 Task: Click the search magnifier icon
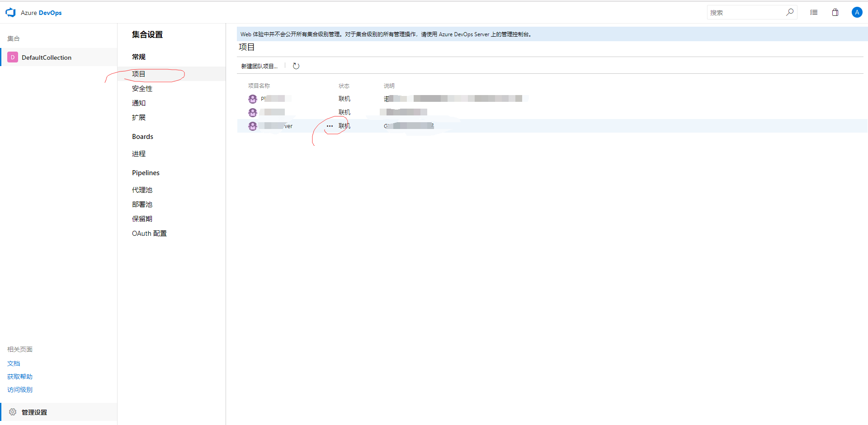tap(789, 12)
